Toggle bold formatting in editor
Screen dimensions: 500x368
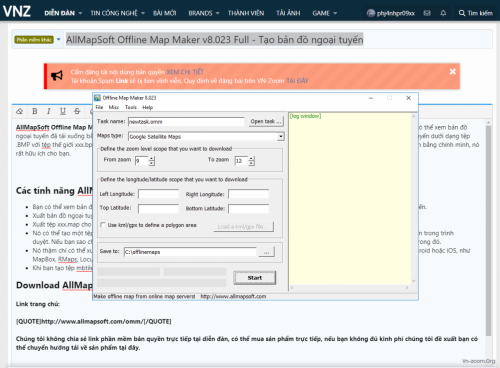pyautogui.click(x=35, y=111)
